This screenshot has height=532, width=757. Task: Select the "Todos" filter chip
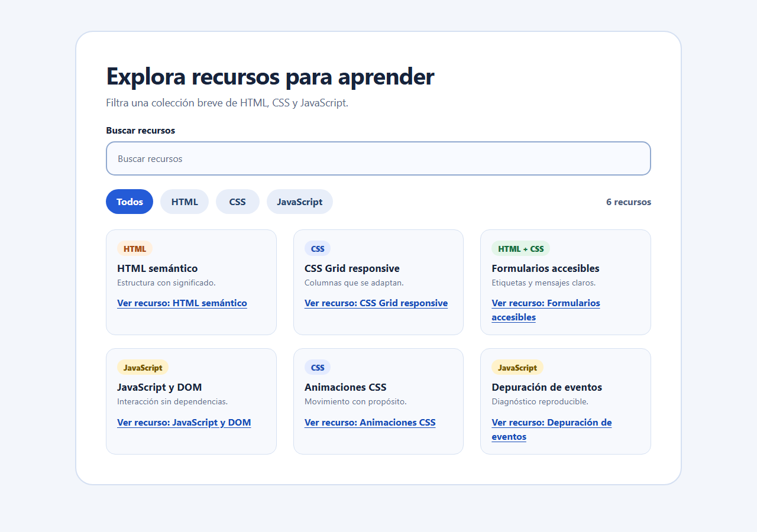tap(130, 202)
